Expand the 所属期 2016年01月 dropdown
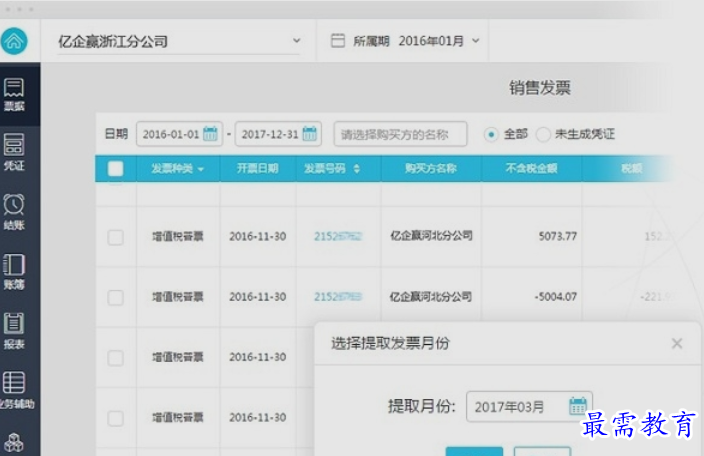The image size is (704, 456). pyautogui.click(x=476, y=41)
